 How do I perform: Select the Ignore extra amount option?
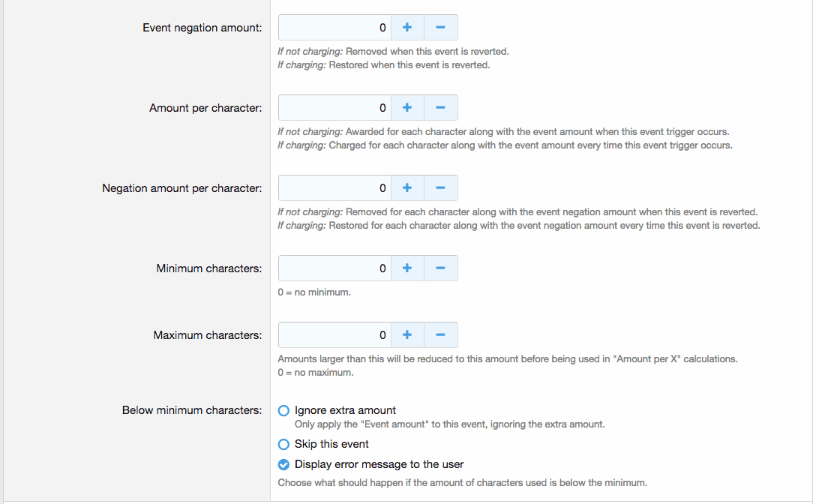tap(283, 411)
